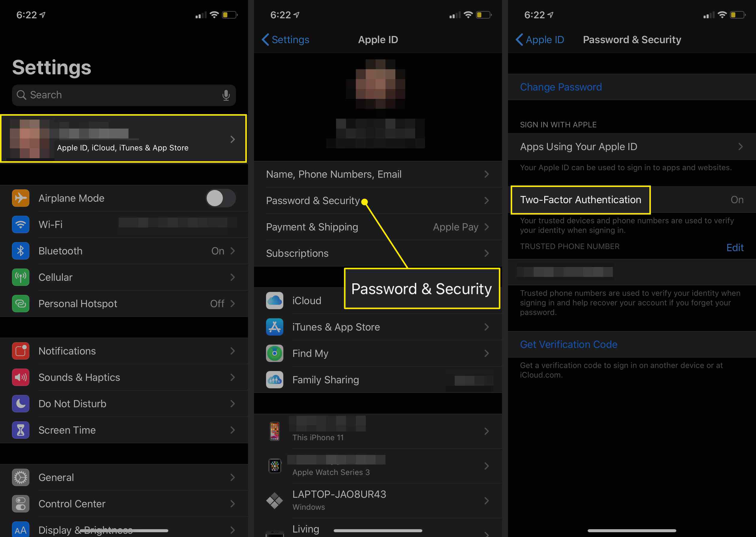
Task: Tap the Bluetooth icon
Action: tap(20, 251)
